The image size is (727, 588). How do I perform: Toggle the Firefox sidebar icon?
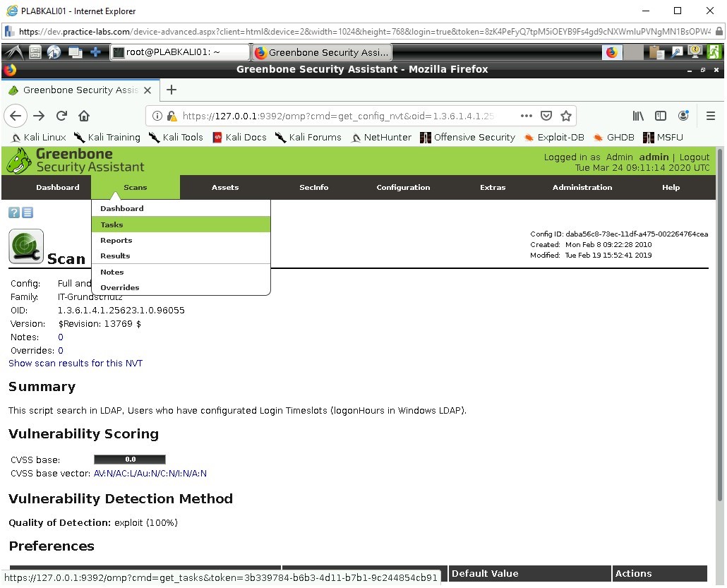(660, 115)
